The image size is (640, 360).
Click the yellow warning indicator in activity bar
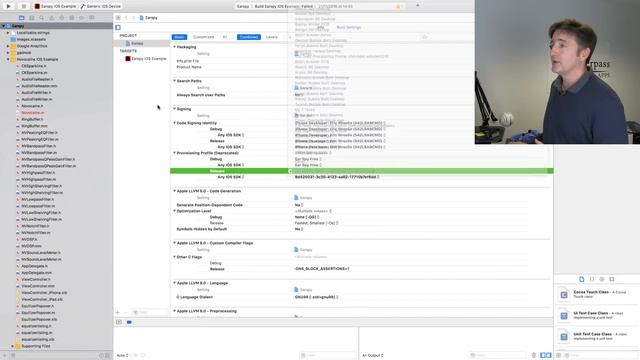click(x=398, y=7)
